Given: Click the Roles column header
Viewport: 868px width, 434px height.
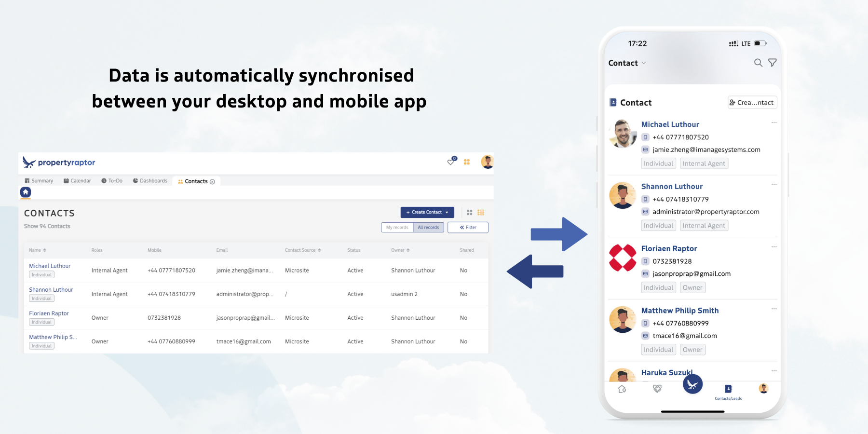Looking at the screenshot, I should (97, 250).
